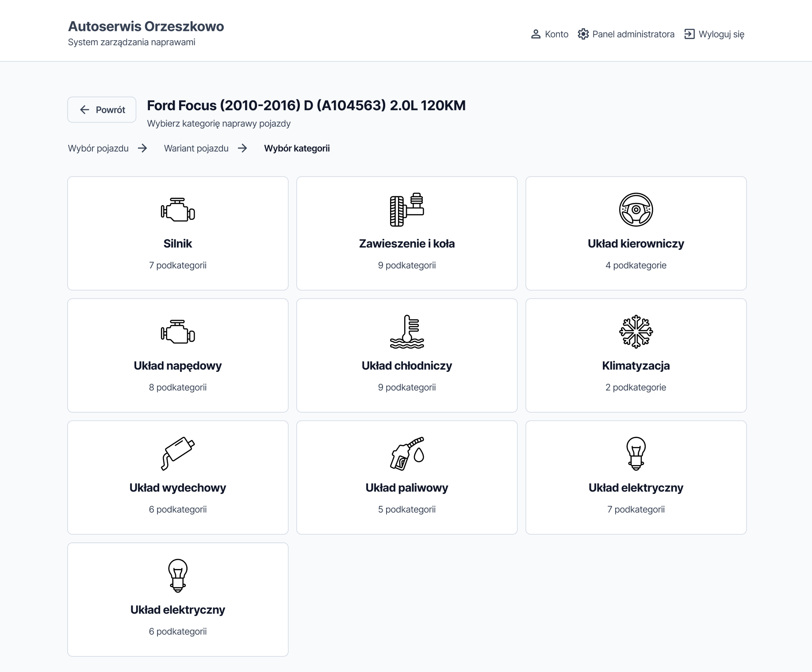The height and width of the screenshot is (672, 812).
Task: Click the Autoserwis Orzeszkowo site title
Action: pos(146,27)
